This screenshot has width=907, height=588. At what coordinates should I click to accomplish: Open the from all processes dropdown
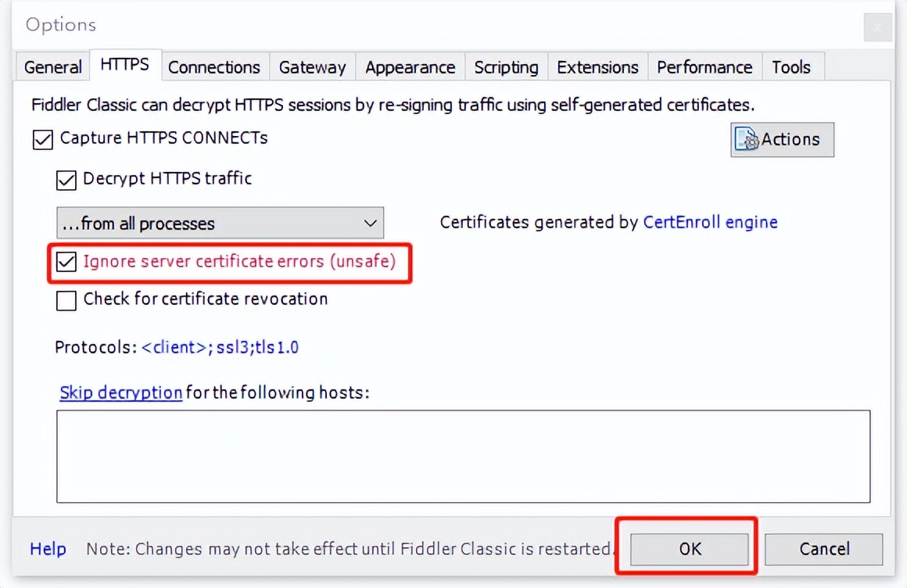coord(220,224)
